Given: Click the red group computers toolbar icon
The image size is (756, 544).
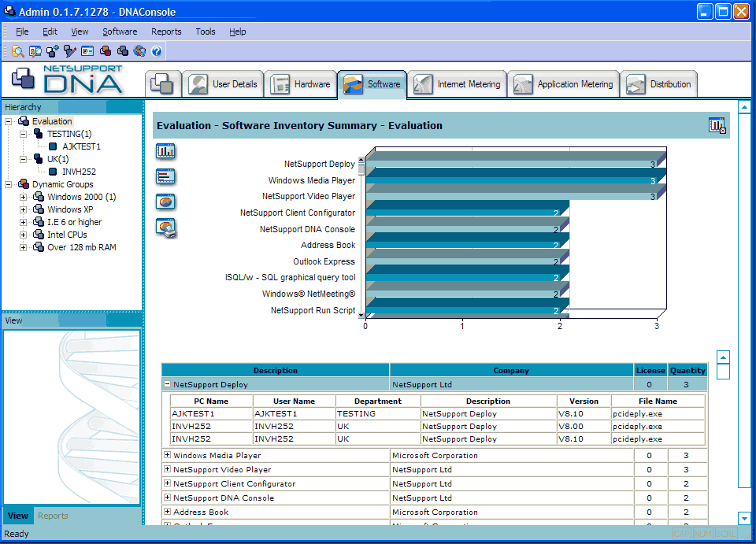Looking at the screenshot, I should tap(105, 51).
